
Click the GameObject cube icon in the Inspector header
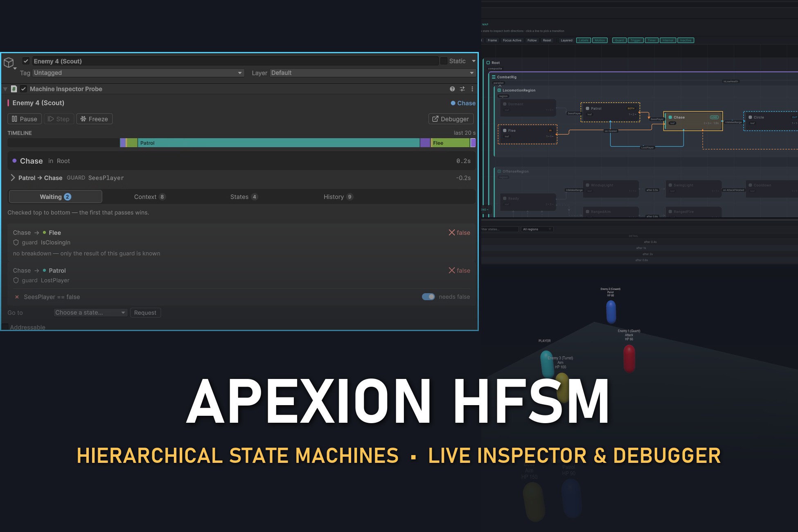pyautogui.click(x=9, y=62)
